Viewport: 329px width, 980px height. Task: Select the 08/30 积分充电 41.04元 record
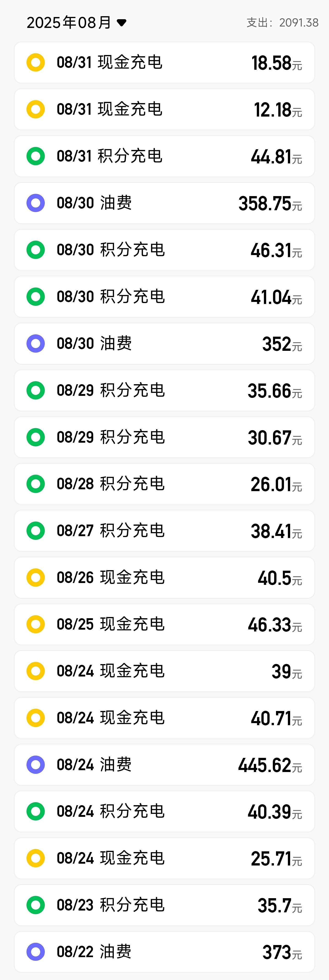click(164, 297)
